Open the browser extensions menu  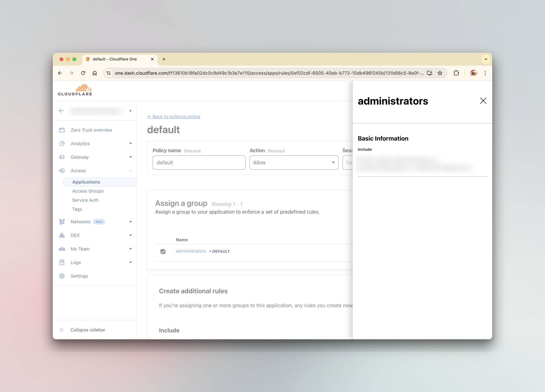point(456,73)
